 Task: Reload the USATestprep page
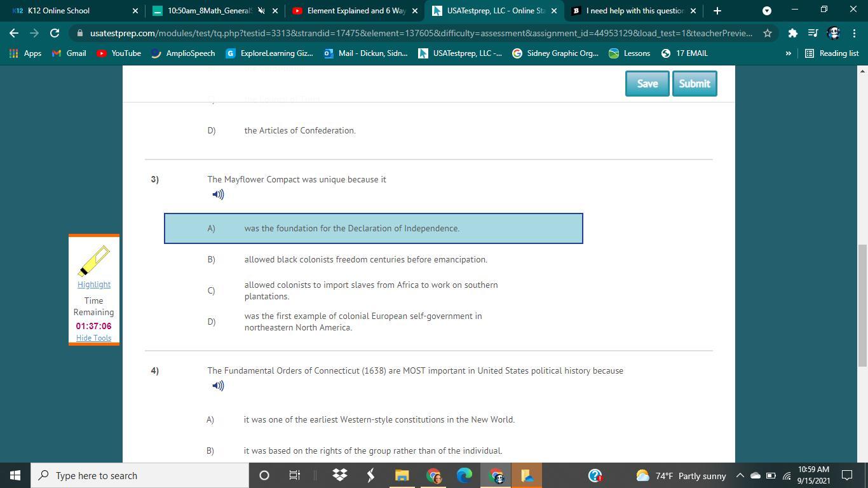point(55,33)
